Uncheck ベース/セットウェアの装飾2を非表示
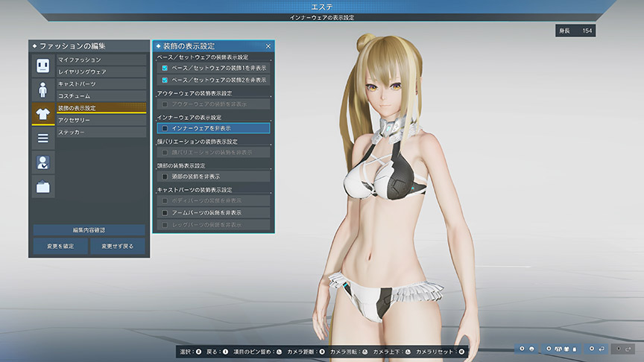This screenshot has width=644, height=362. coord(165,80)
